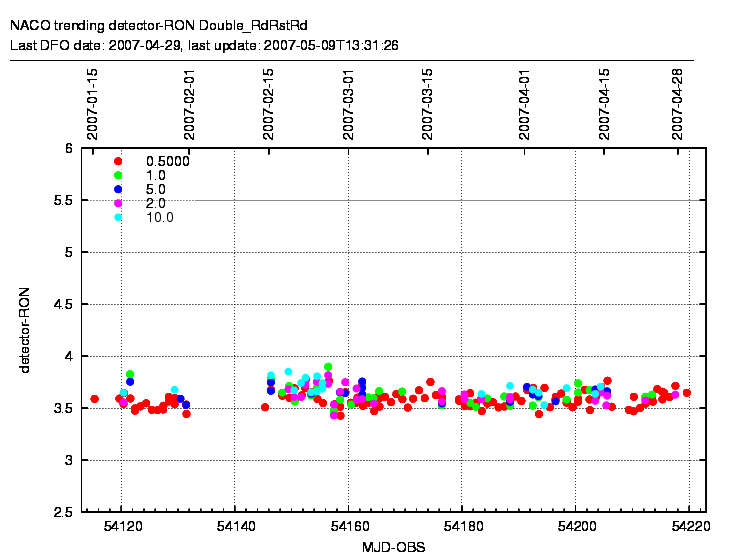Click the red 0.5000 legend marker

coord(118,161)
